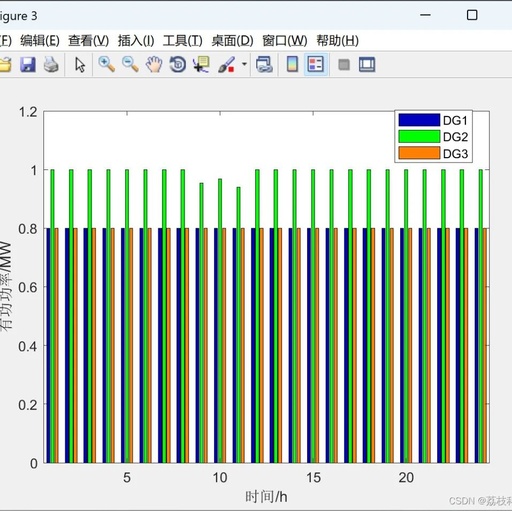Select the Rotate 3D tool
The image size is (512, 511).
pyautogui.click(x=178, y=64)
